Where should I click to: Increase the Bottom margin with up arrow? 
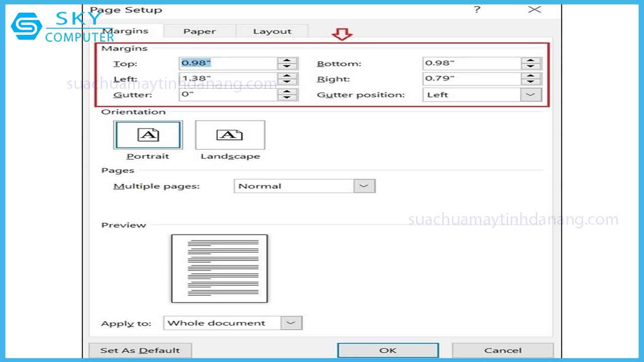pos(531,60)
